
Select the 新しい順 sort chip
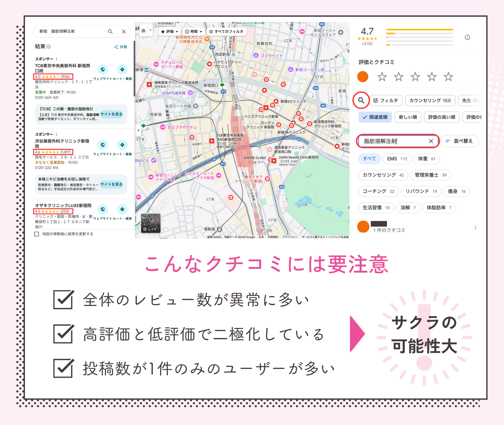408,117
